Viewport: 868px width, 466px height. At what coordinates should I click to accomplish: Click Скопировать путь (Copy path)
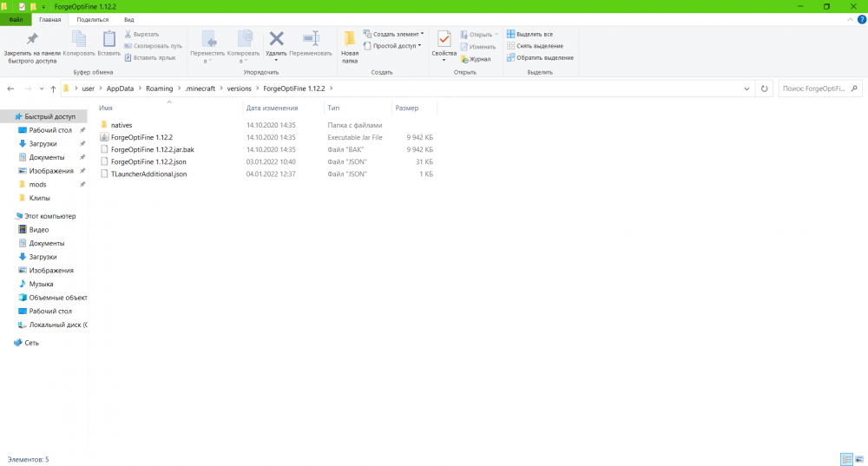(x=154, y=46)
